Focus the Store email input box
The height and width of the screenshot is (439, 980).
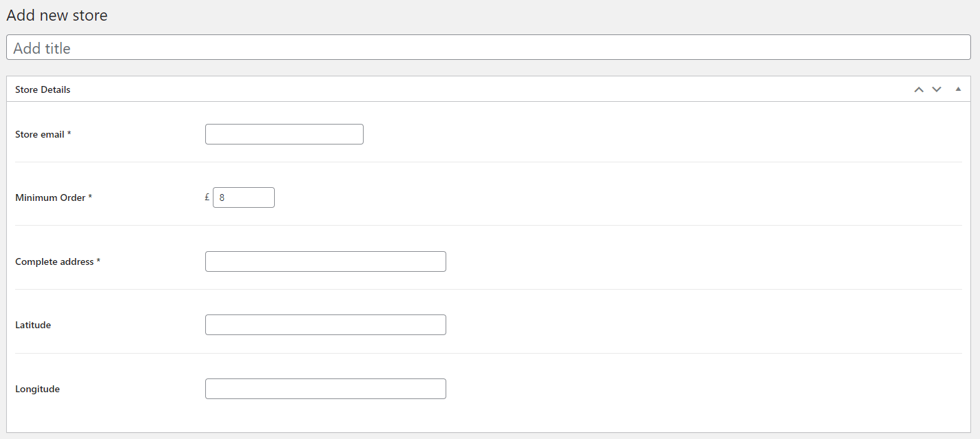point(284,134)
